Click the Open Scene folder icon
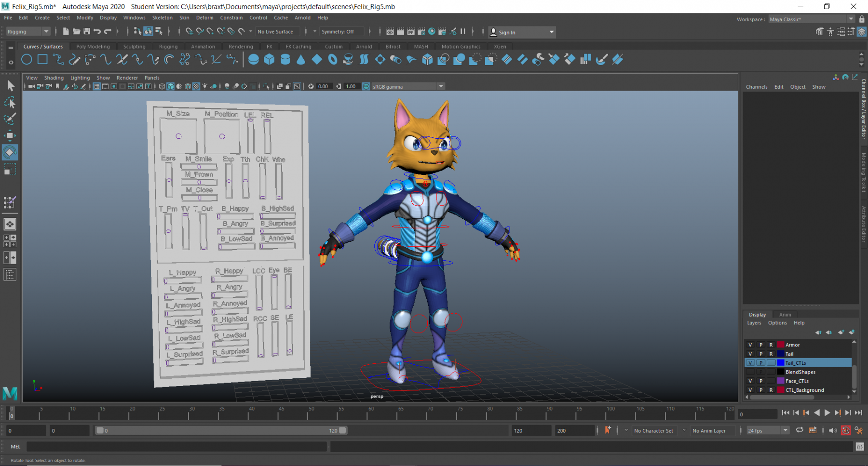Image resolution: width=868 pixels, height=466 pixels. (x=76, y=31)
